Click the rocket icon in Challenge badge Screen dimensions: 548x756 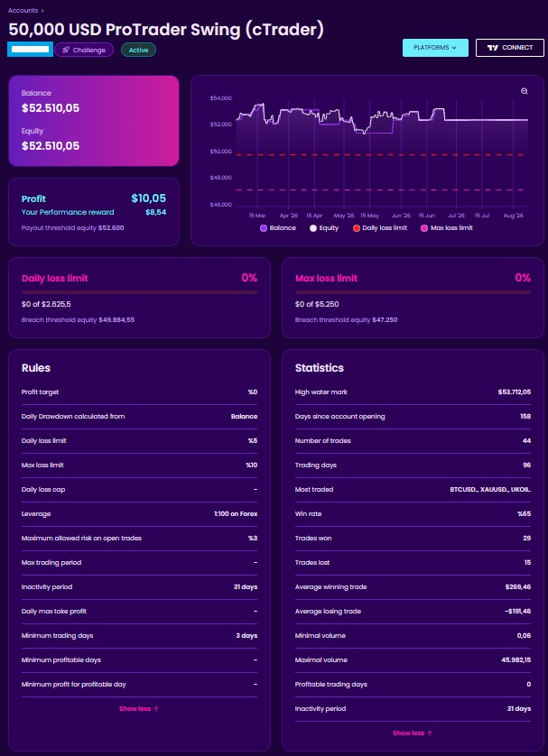[66, 51]
